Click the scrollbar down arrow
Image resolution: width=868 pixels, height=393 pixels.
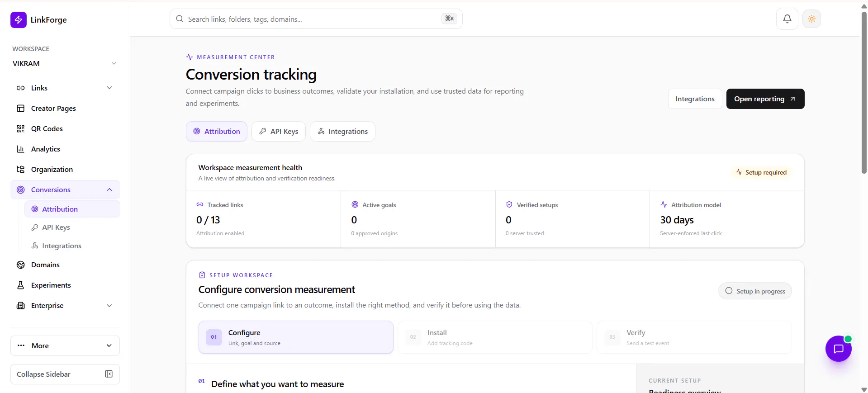[864, 389]
